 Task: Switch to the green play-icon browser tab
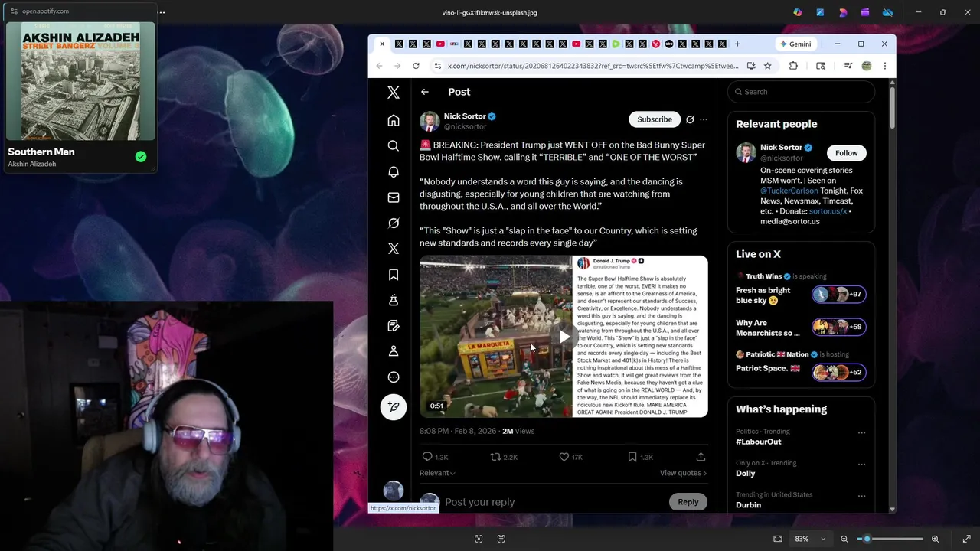[x=616, y=44]
